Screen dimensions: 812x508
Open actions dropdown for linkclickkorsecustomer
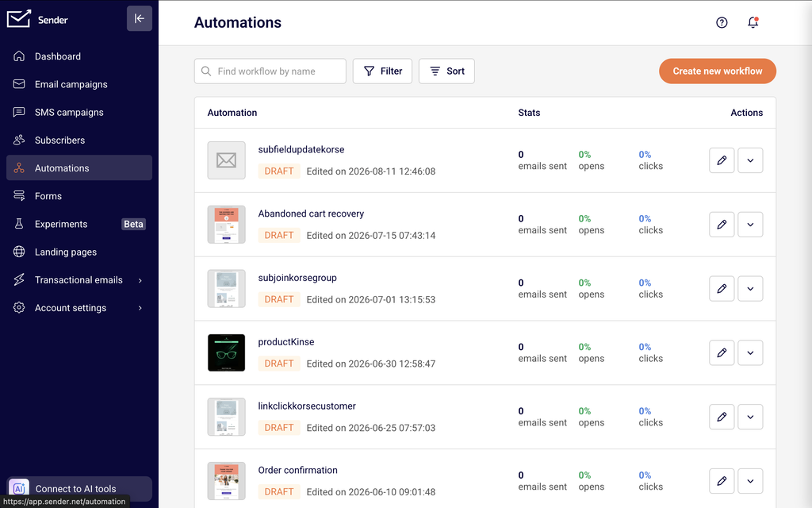pyautogui.click(x=750, y=417)
